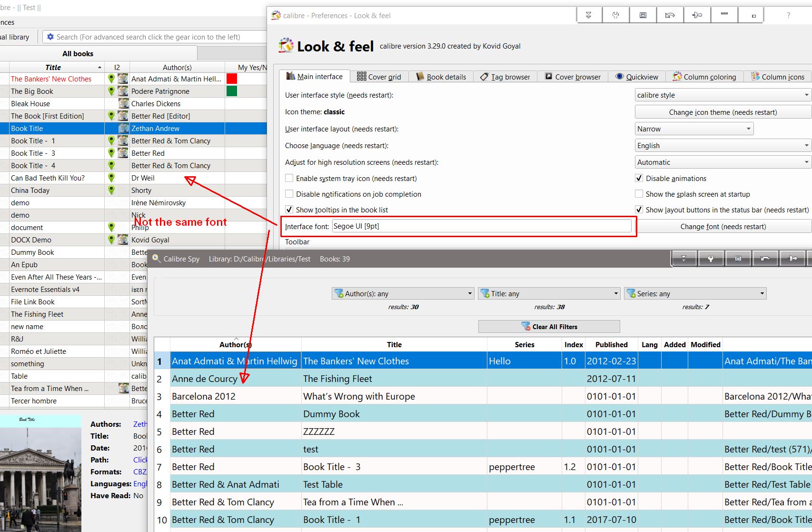This screenshot has width=812, height=532.
Task: Open the Author(s): any filter dropdown
Action: coord(403,293)
